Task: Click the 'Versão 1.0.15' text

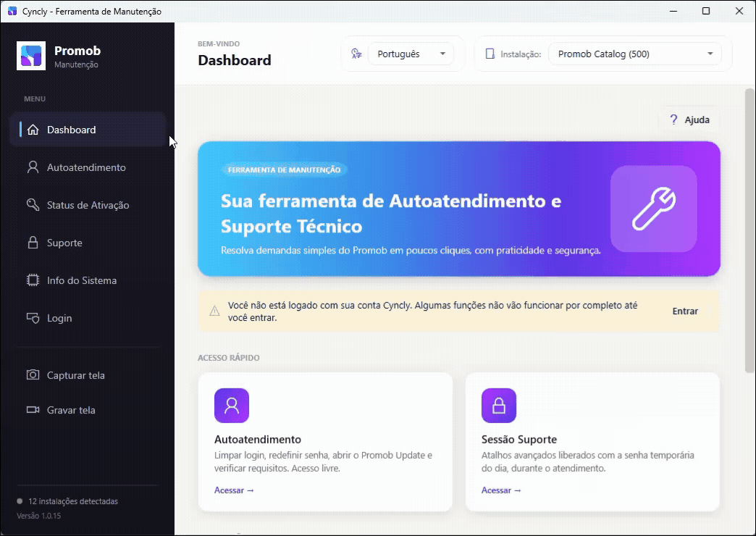Action: pyautogui.click(x=39, y=516)
